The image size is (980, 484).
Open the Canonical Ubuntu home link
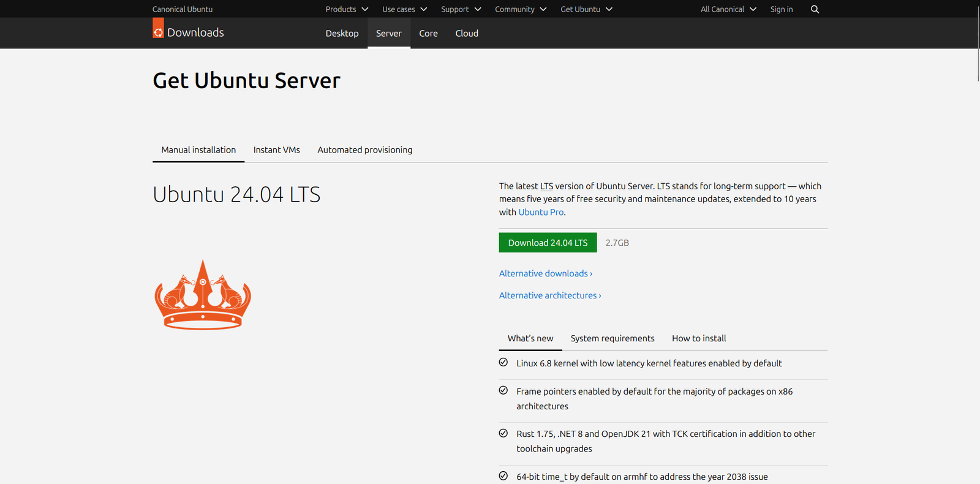[x=183, y=9]
